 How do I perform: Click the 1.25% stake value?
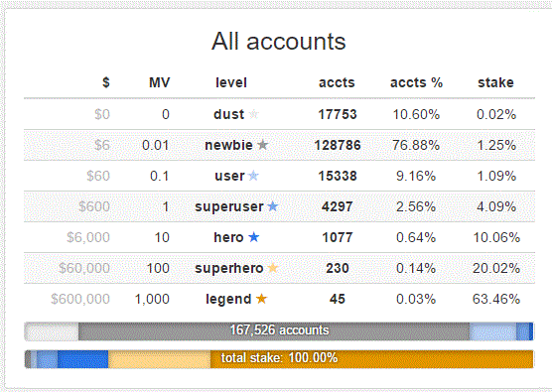pyautogui.click(x=496, y=145)
